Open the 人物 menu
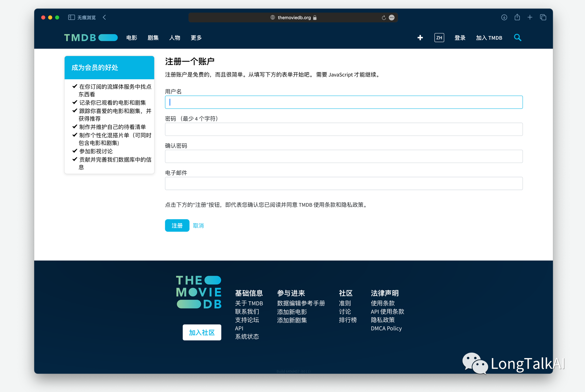Viewport: 585px width, 392px height. click(175, 38)
